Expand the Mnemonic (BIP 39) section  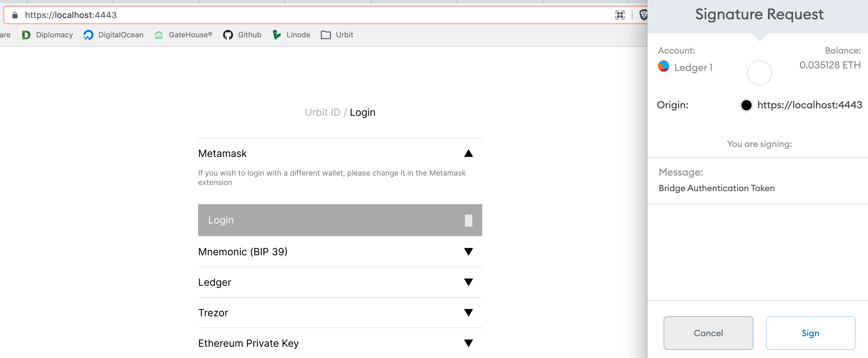click(468, 251)
